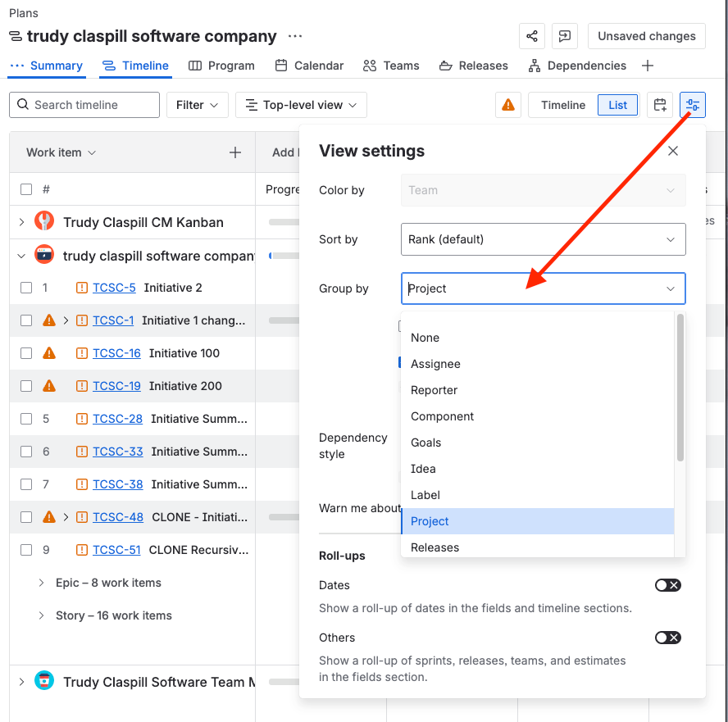Click initiative type icon beside TCSC-38
The image size is (728, 722).
82,484
